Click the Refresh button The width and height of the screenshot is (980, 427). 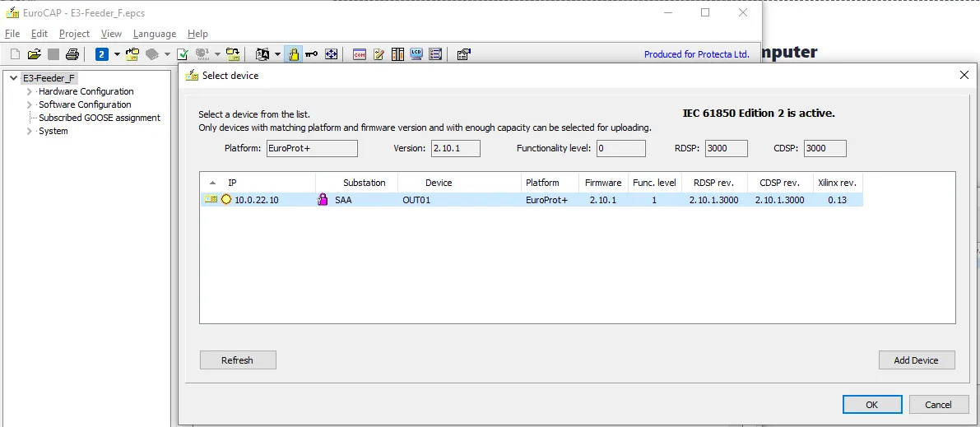(238, 360)
